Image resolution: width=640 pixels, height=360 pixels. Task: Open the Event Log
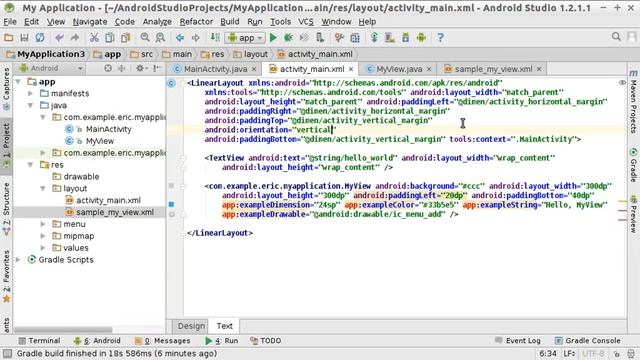coord(518,340)
